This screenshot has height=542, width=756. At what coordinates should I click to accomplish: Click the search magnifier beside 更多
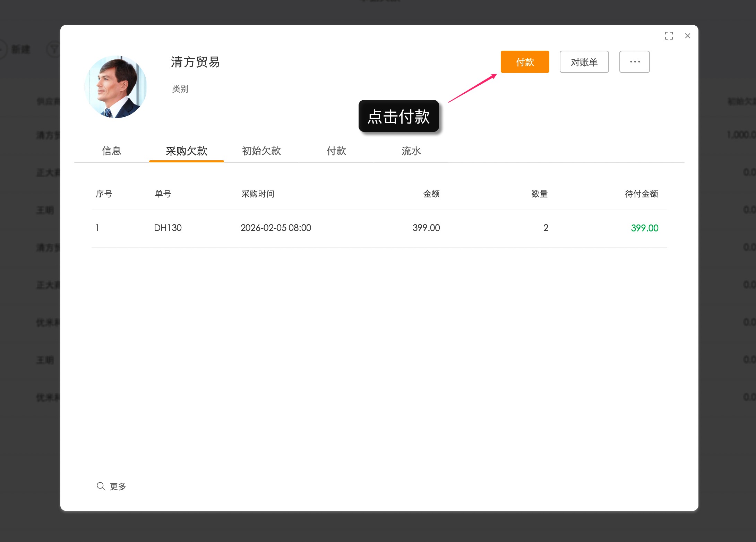pyautogui.click(x=101, y=486)
